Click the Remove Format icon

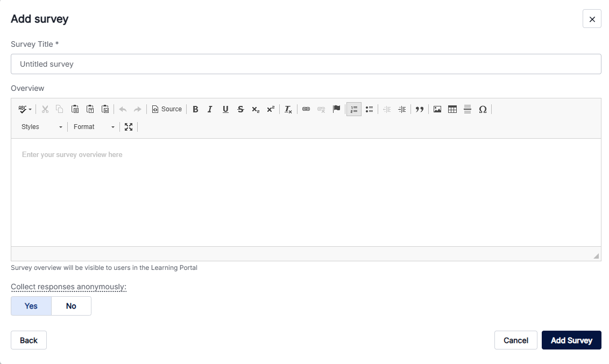tap(288, 110)
